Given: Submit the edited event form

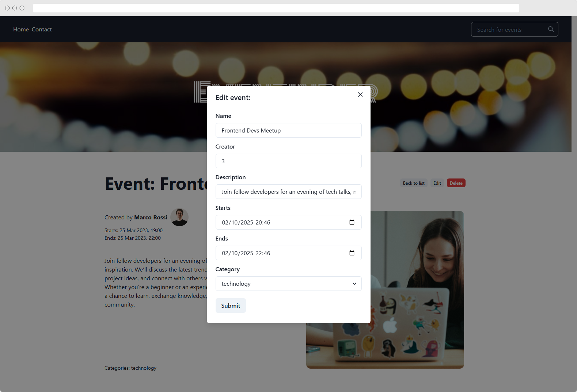Looking at the screenshot, I should 231,305.
